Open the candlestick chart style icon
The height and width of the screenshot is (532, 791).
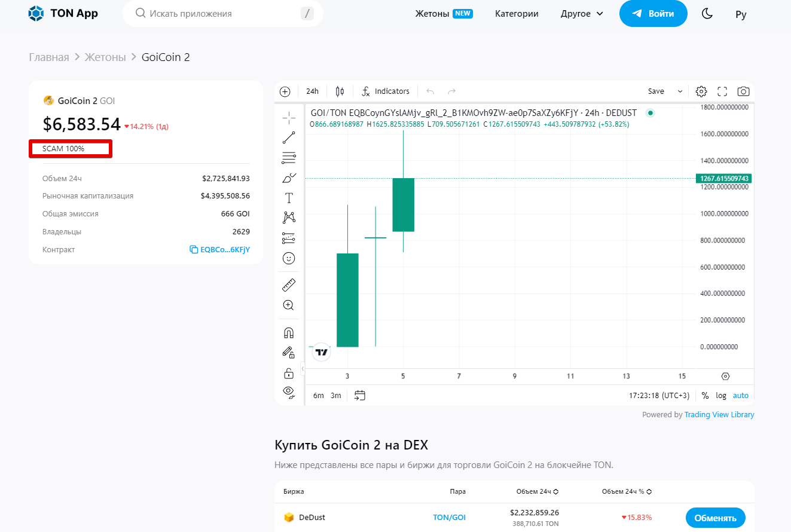(x=340, y=91)
